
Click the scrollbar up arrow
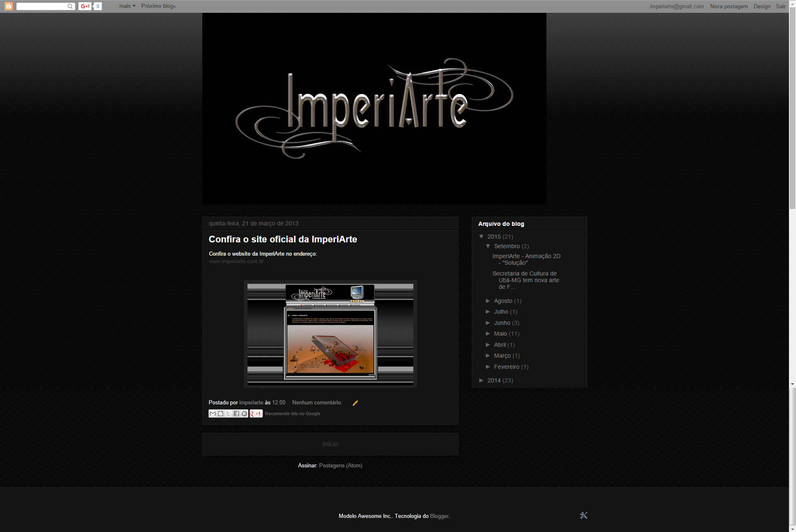pyautogui.click(x=792, y=3)
